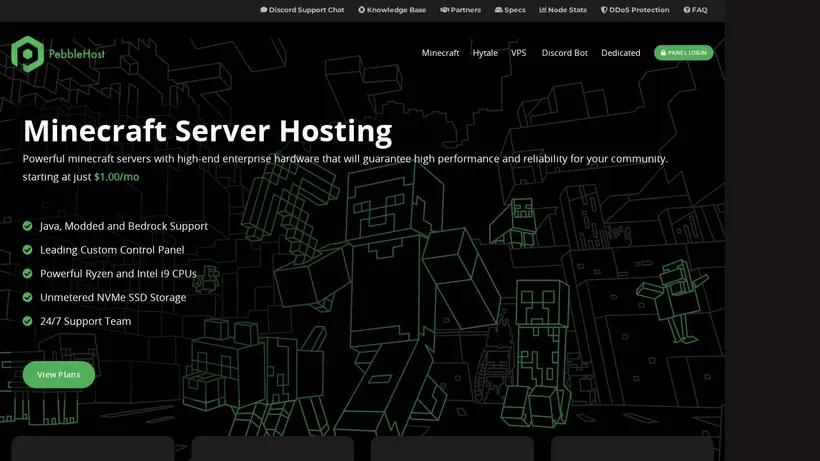Click the $1.00/mo price text
This screenshot has width=820, height=461.
coord(117,177)
